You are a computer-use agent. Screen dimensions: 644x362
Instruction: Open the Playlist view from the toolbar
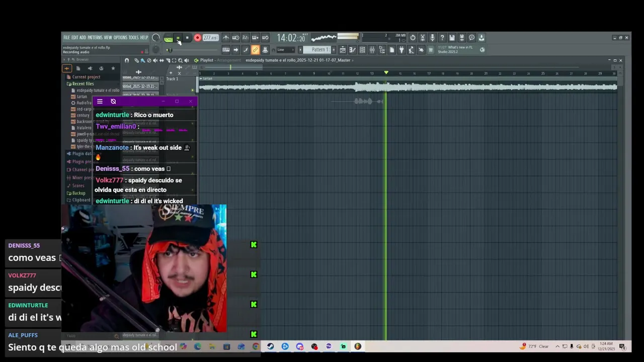coord(343,50)
